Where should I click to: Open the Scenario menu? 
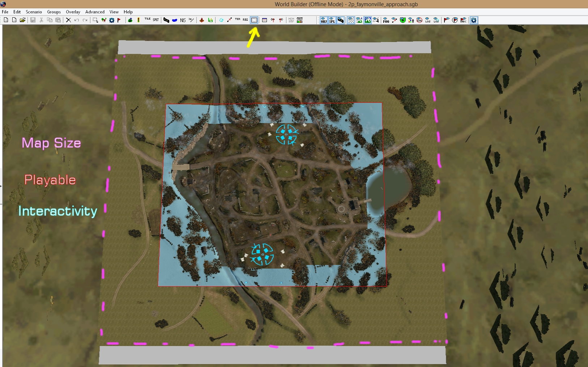(34, 12)
